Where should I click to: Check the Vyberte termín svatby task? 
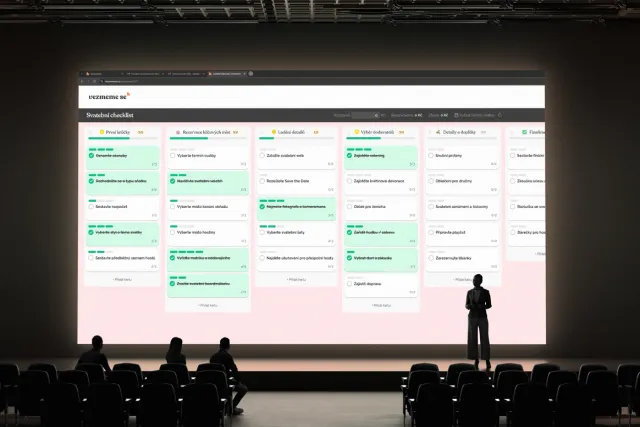pyautogui.click(x=173, y=155)
